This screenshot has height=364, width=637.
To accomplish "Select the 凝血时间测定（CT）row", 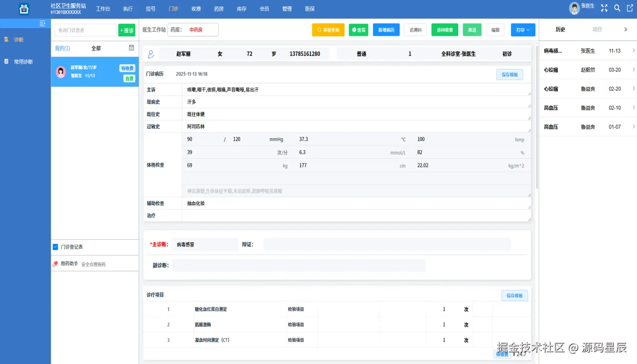I will [337, 340].
